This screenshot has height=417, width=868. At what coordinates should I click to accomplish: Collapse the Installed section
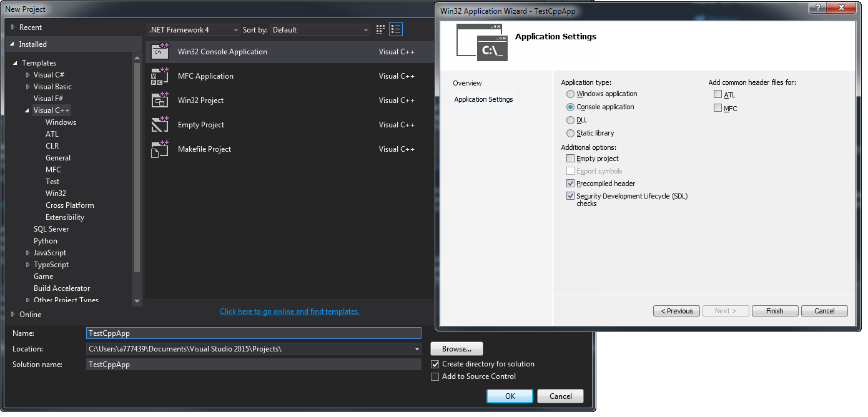tap(13, 44)
